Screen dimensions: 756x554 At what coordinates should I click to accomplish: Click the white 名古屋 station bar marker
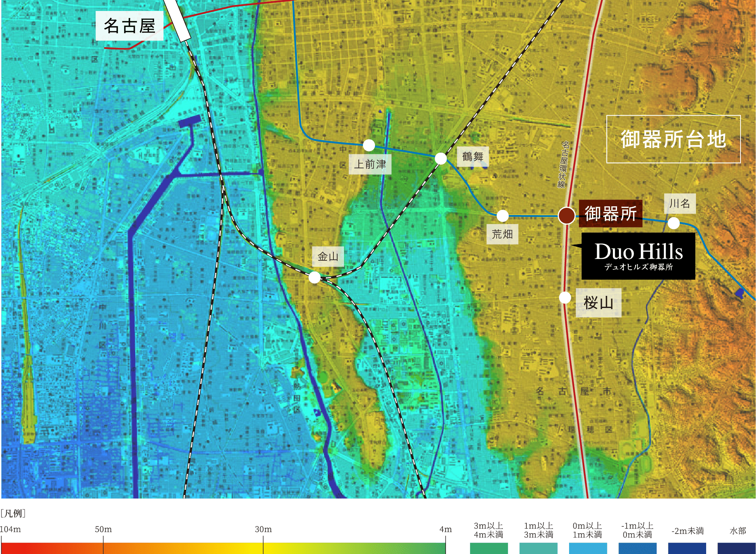click(x=177, y=20)
